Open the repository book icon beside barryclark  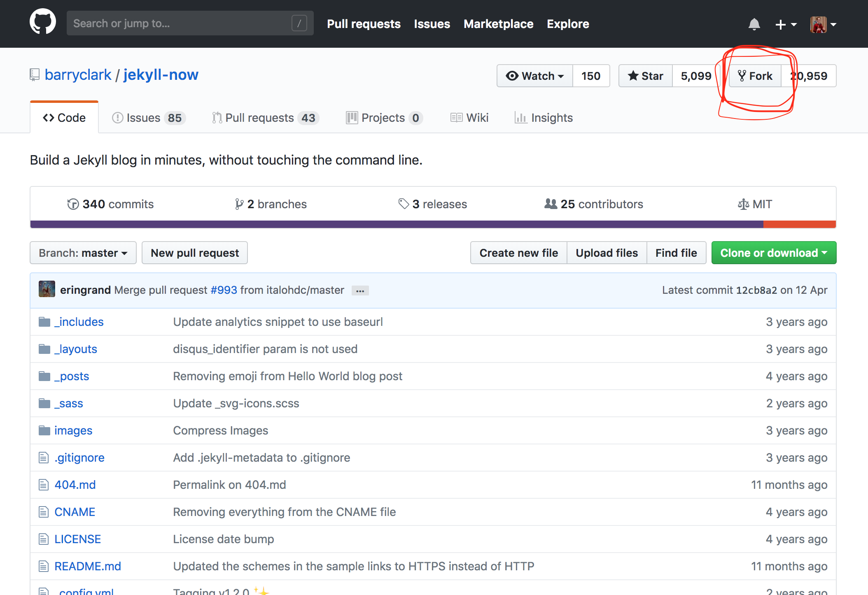coord(35,75)
